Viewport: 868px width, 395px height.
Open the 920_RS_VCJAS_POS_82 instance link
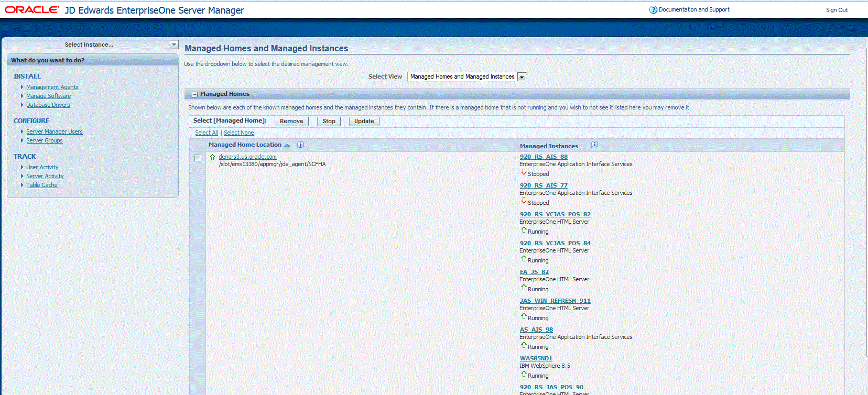555,214
